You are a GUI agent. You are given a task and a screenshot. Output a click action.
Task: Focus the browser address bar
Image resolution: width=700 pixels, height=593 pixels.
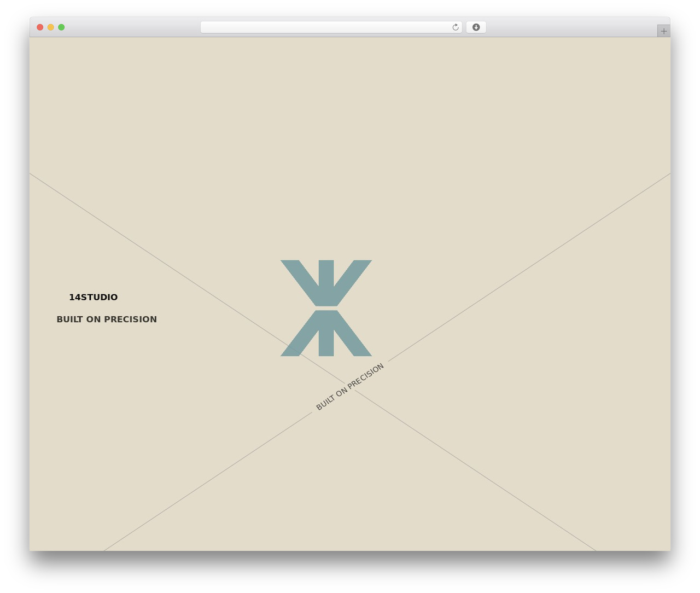point(331,27)
